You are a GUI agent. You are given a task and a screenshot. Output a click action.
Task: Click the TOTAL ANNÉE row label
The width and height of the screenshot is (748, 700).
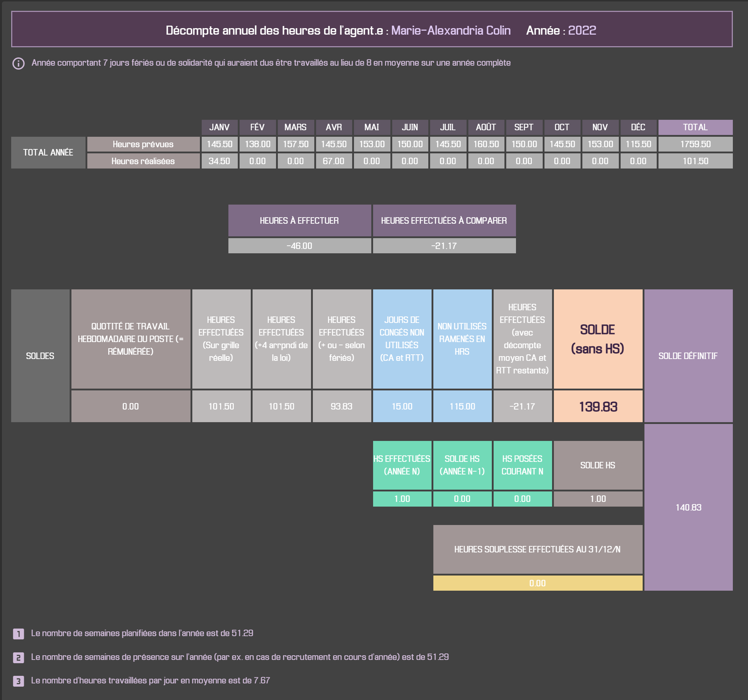click(48, 152)
